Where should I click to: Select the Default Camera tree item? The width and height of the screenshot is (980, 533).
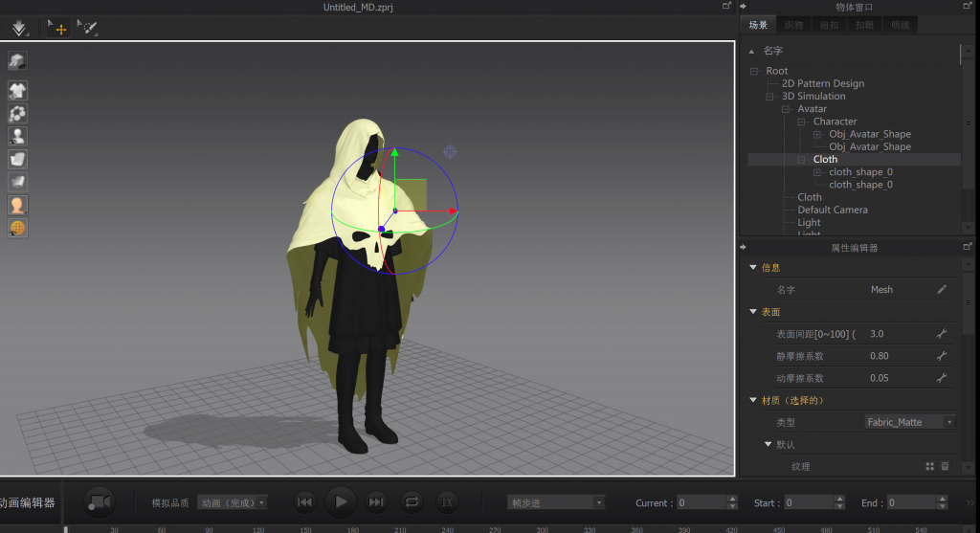point(833,210)
